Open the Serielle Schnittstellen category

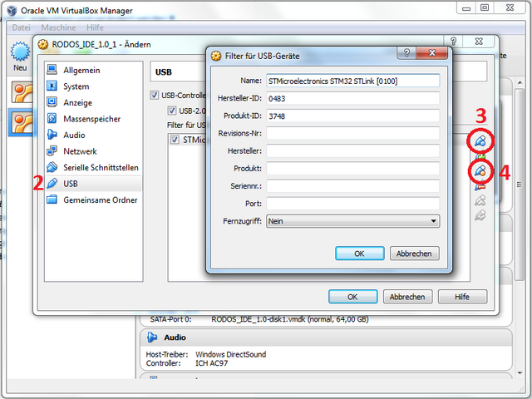tap(93, 168)
